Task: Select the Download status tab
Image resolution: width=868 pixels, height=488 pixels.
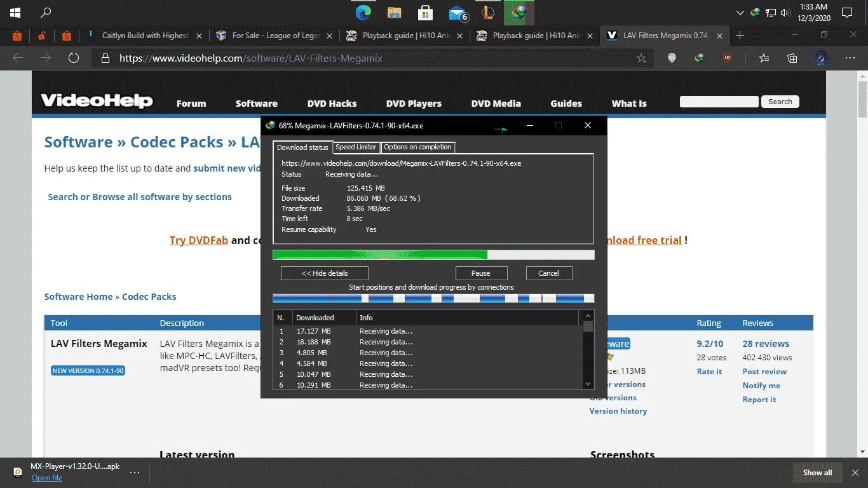Action: (302, 147)
